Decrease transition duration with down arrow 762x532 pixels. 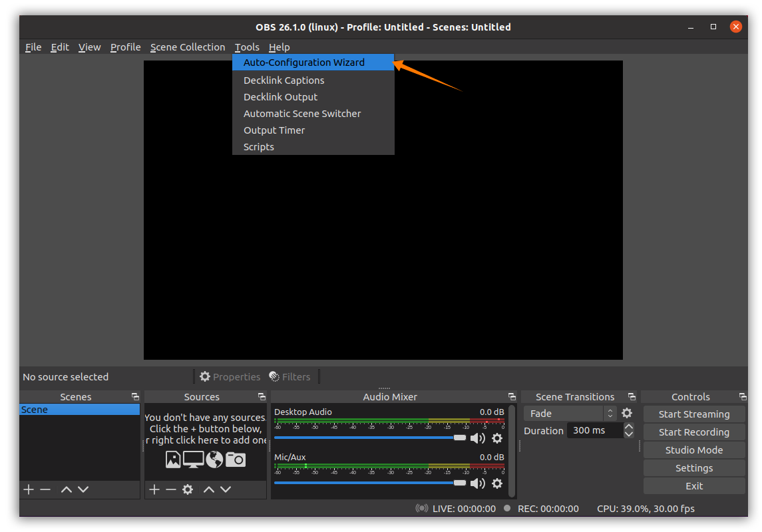tap(629, 434)
